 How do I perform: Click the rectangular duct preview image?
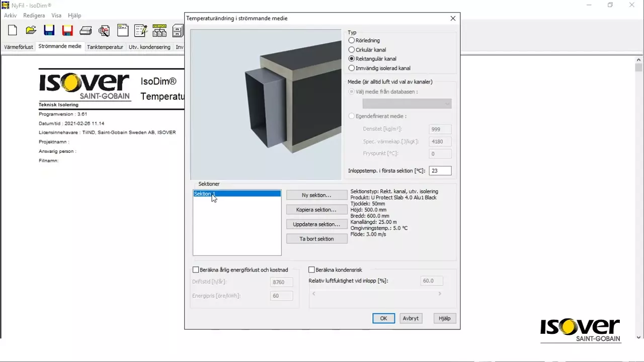(x=266, y=105)
